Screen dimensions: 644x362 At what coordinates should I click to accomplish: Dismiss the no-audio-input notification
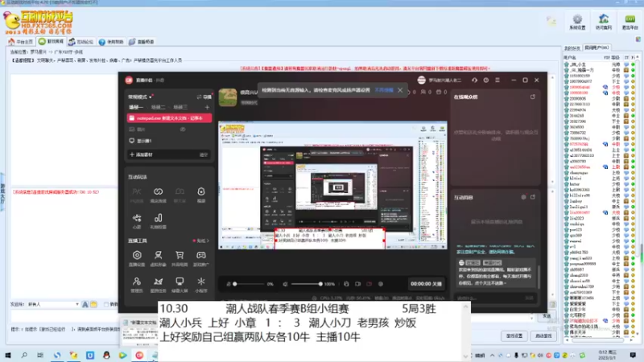[400, 90]
